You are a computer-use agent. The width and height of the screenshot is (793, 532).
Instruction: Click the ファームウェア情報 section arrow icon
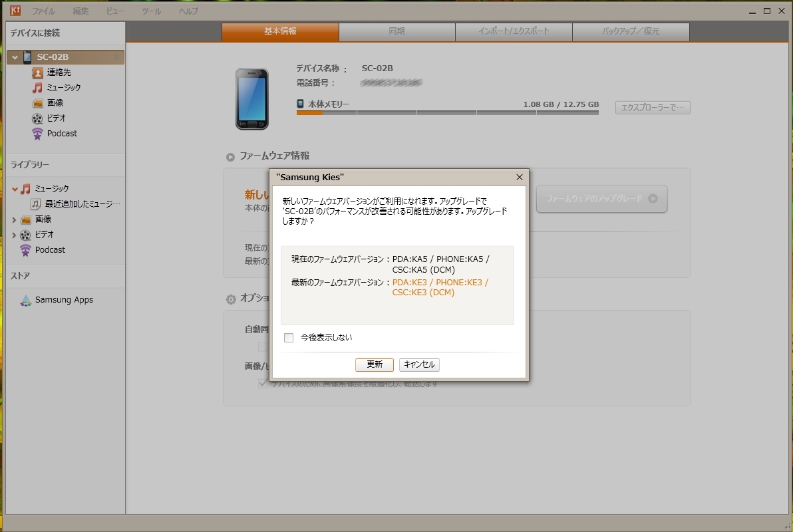point(231,157)
